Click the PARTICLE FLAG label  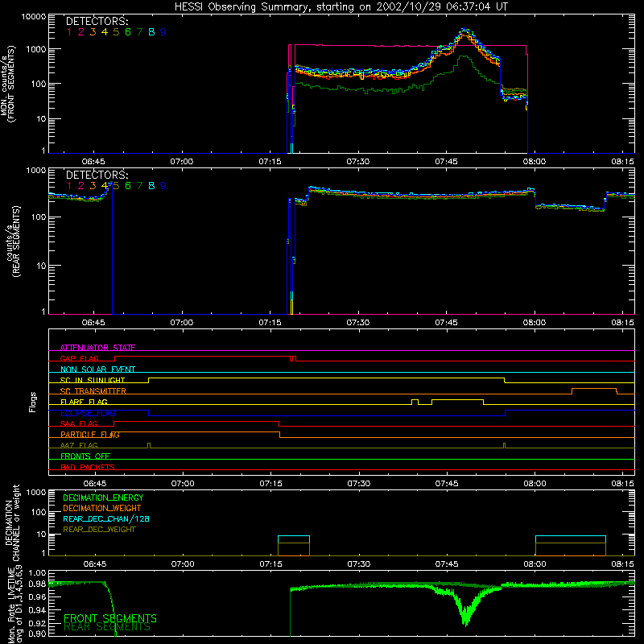point(90,435)
